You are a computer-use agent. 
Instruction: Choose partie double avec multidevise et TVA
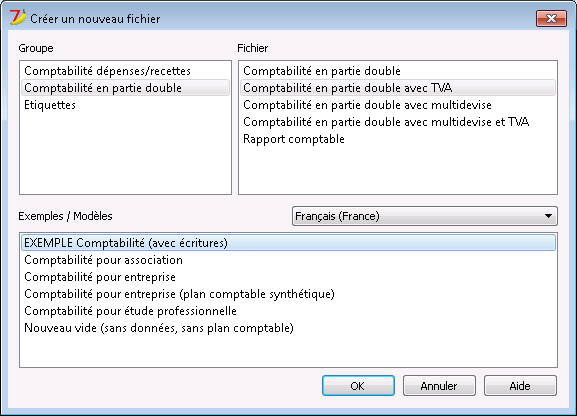click(398, 122)
